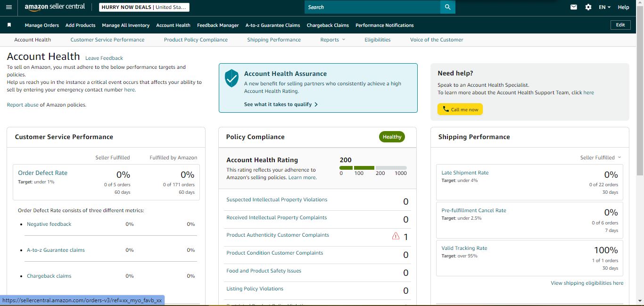This screenshot has height=306, width=644.
Task: Click the Call me now button
Action: (x=460, y=109)
